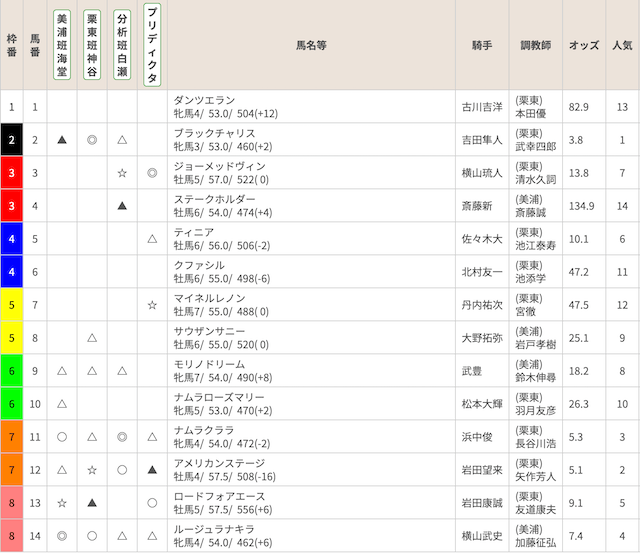
Task: Click the オッズ column header
Action: [584, 45]
